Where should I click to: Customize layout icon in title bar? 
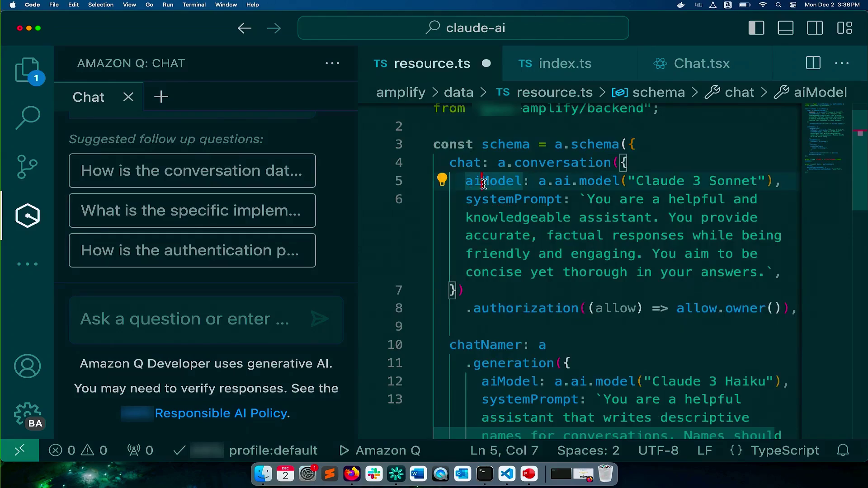844,28
